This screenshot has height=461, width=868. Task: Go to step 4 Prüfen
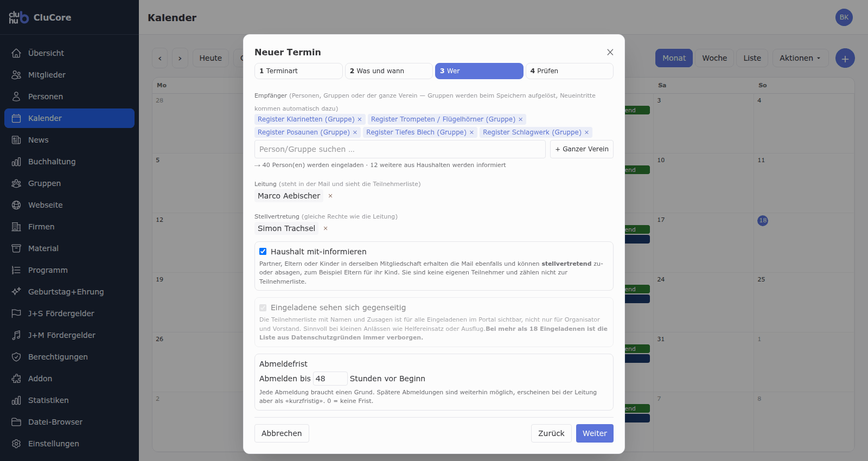(x=570, y=71)
